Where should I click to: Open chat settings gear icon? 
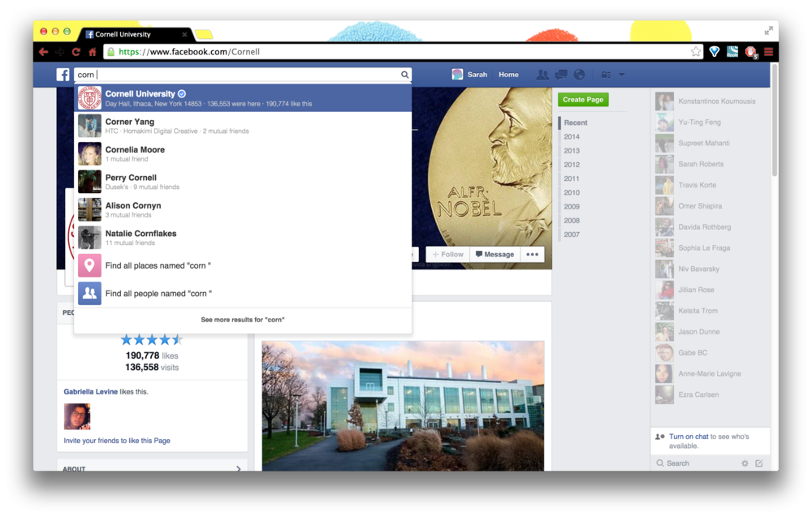click(x=745, y=463)
